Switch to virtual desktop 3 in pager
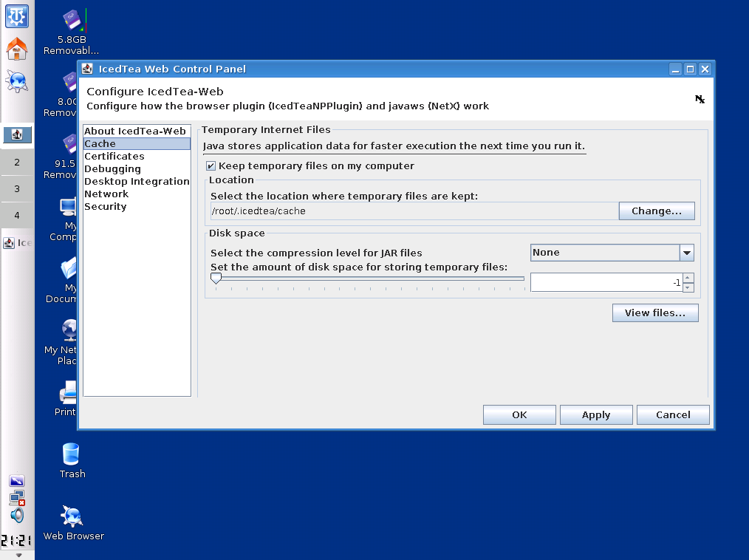This screenshot has height=560, width=749. pos(17,188)
